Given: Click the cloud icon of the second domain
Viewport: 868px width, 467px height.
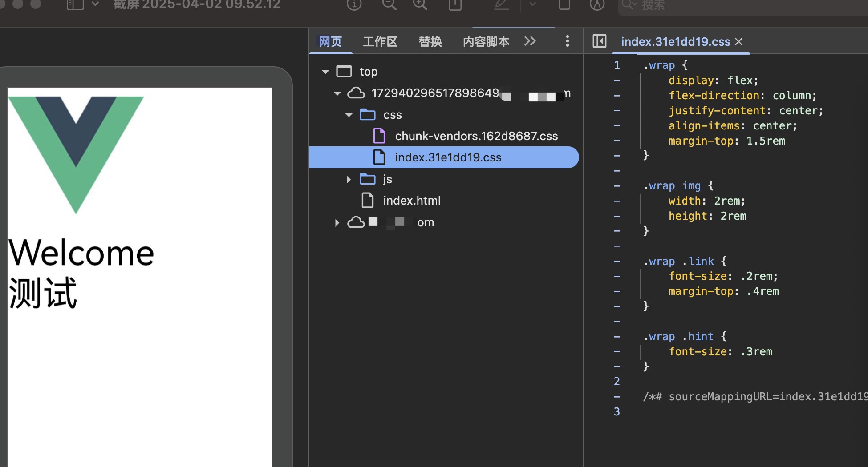Looking at the screenshot, I should (x=356, y=222).
